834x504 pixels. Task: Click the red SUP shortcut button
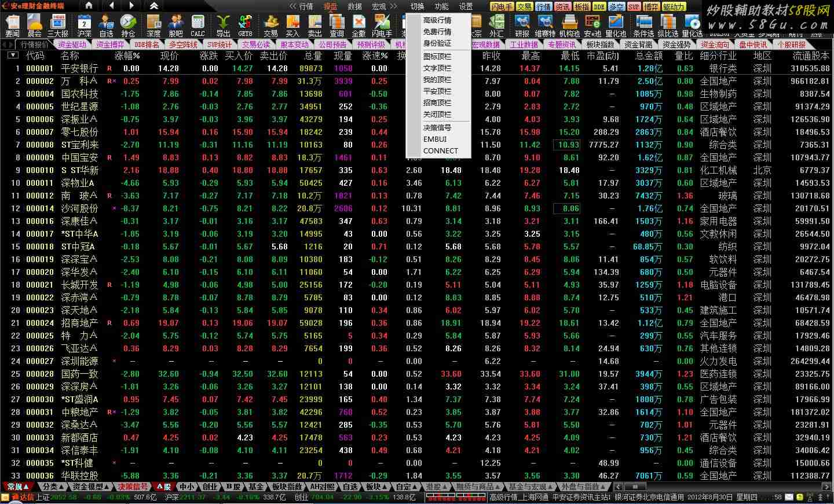(x=634, y=7)
